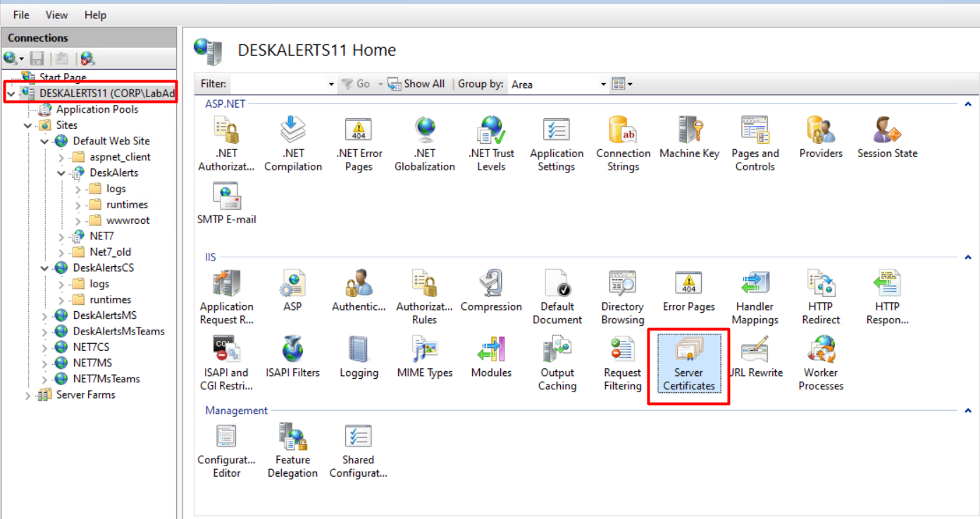Collapse the ASP.NET group section
The height and width of the screenshot is (519, 980).
[967, 104]
